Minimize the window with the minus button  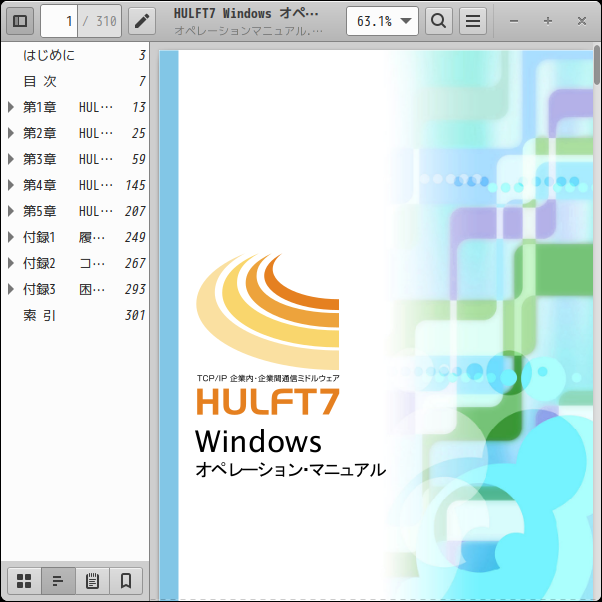514,21
